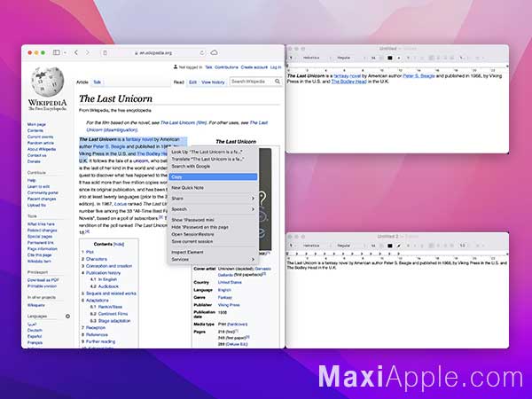Click the reader/page icon left of address bar
The height and width of the screenshot is (399, 532).
pos(106,53)
